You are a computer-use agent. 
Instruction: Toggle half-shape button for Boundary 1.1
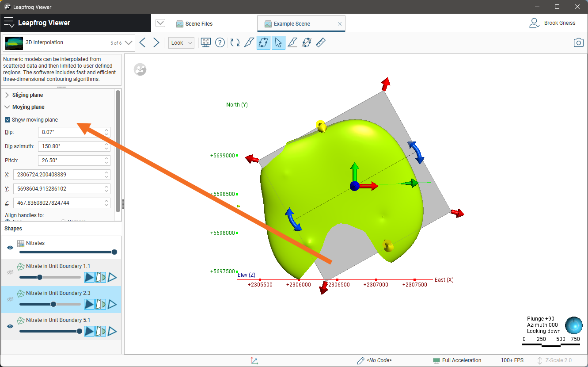pos(101,277)
